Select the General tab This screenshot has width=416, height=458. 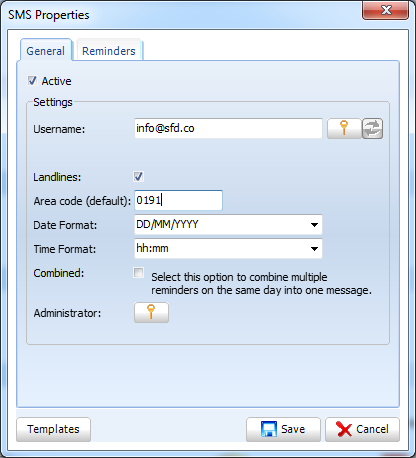pos(46,51)
